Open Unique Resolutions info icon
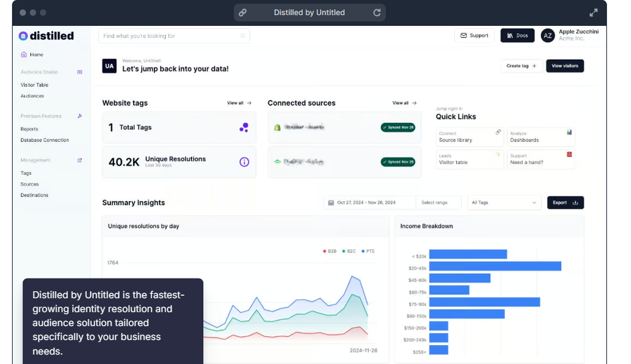The width and height of the screenshot is (631, 364). pyautogui.click(x=244, y=161)
